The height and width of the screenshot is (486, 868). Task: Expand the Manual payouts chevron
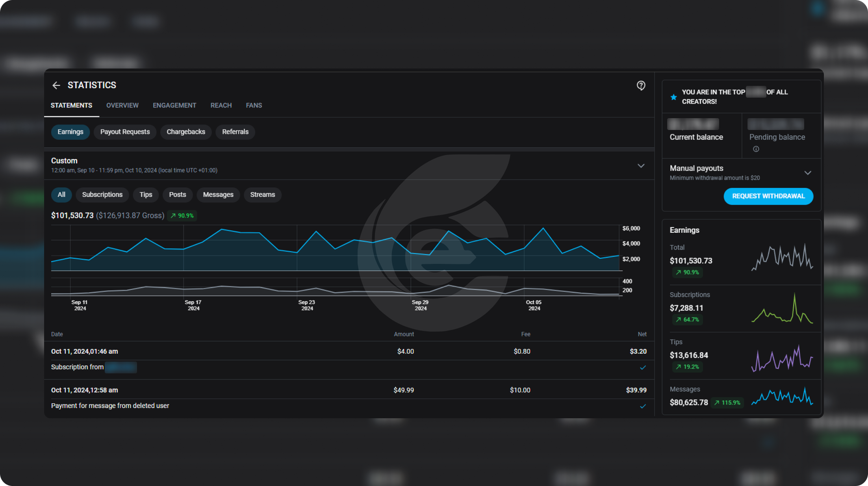point(807,173)
